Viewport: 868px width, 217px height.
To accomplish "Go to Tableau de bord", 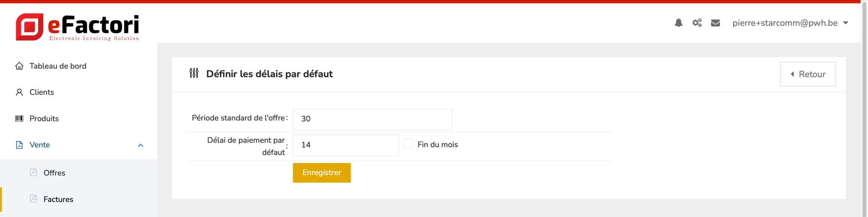I will point(57,66).
